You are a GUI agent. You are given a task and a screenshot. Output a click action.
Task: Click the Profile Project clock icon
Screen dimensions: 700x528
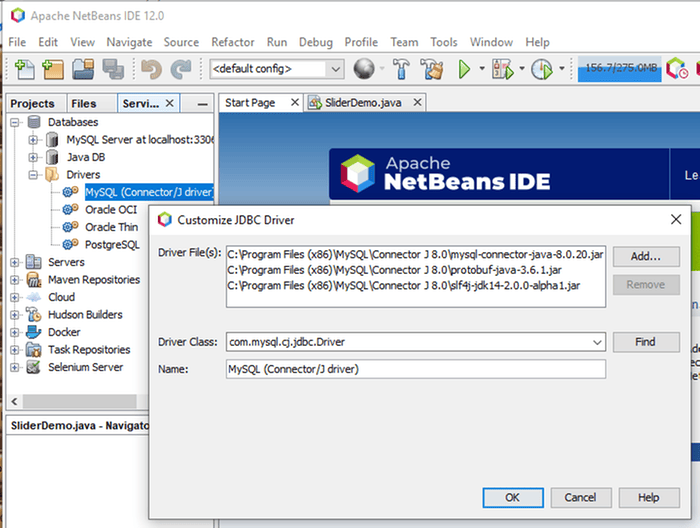[542, 69]
